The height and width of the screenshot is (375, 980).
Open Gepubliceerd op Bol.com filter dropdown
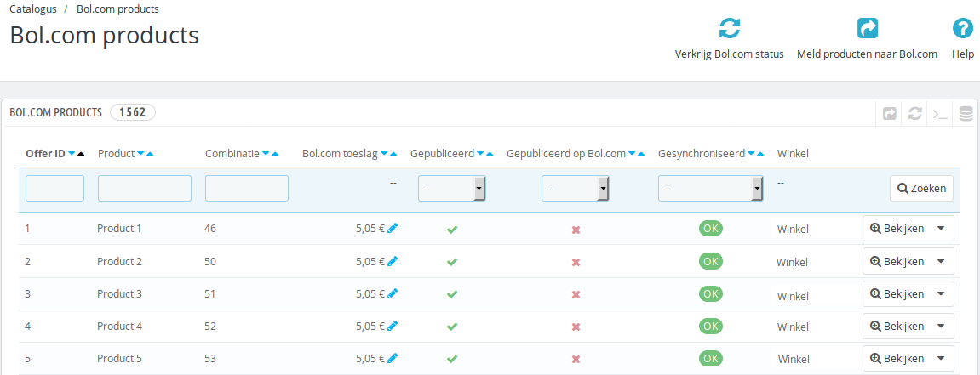click(575, 189)
